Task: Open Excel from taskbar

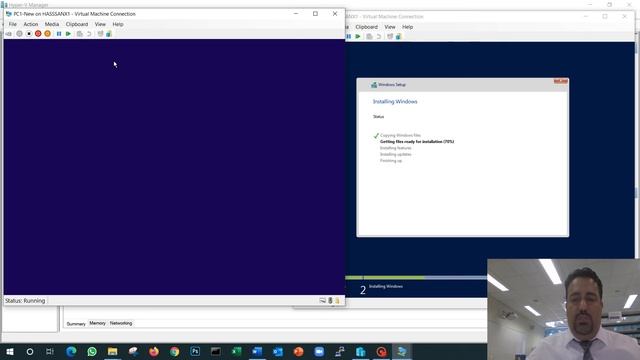Action: pos(236,351)
